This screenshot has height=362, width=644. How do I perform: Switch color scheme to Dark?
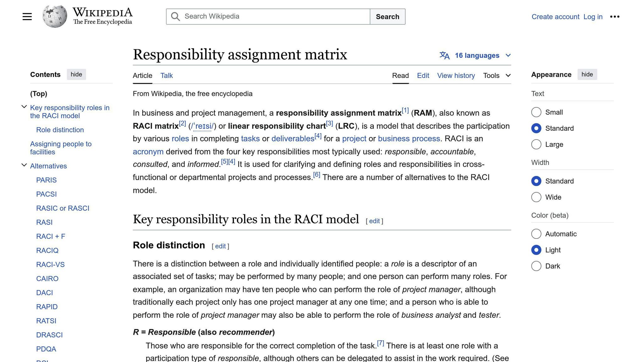tap(536, 266)
